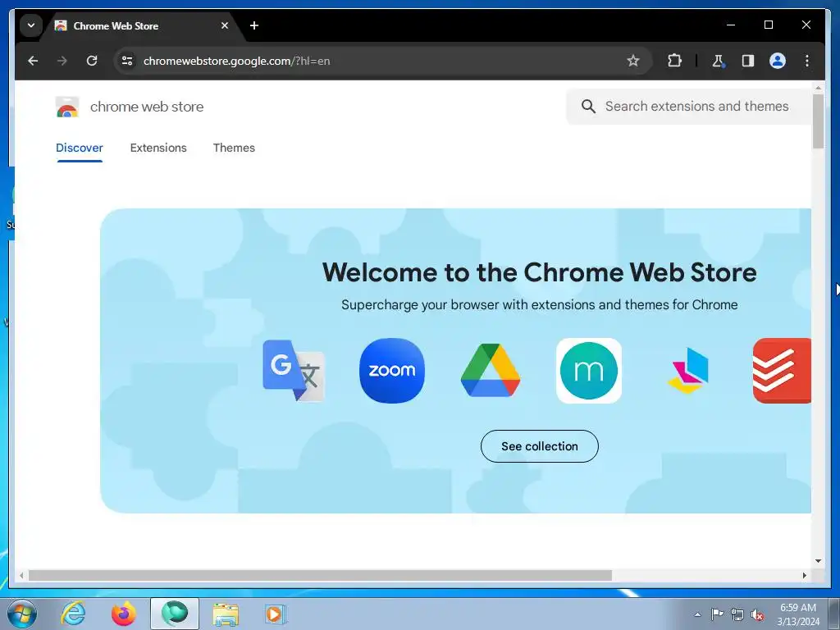Open the red Todoist extension icon

pyautogui.click(x=782, y=370)
